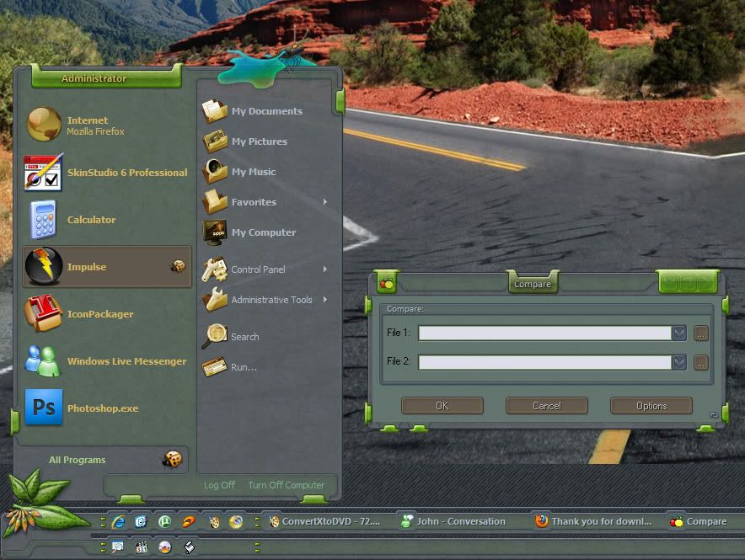This screenshot has width=745, height=560.
Task: Launch Mozilla Firefox from the Internet entry
Action: (107, 125)
